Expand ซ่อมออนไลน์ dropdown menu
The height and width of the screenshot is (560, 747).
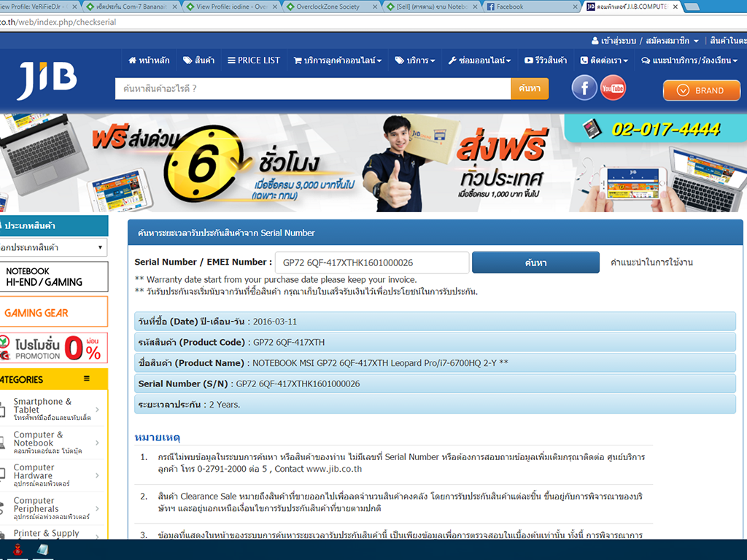(479, 61)
